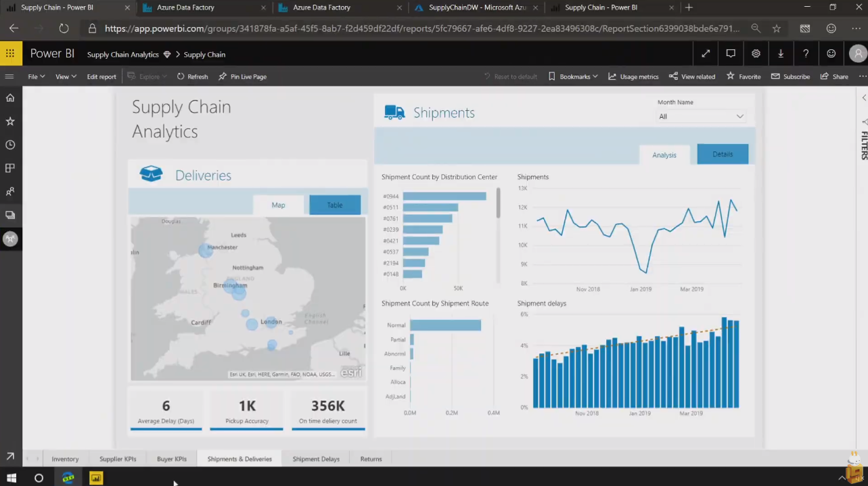Select the Shipments Details view
The height and width of the screenshot is (486, 868).
coord(723,154)
